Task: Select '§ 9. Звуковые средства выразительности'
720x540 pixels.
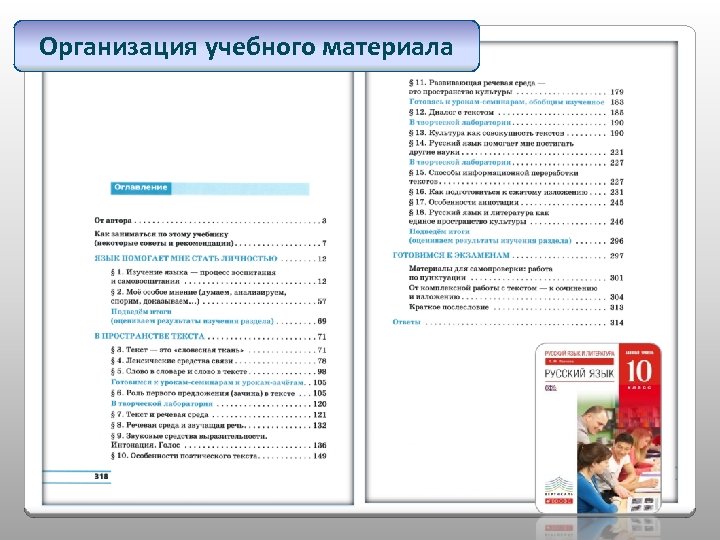Action: click(219, 441)
